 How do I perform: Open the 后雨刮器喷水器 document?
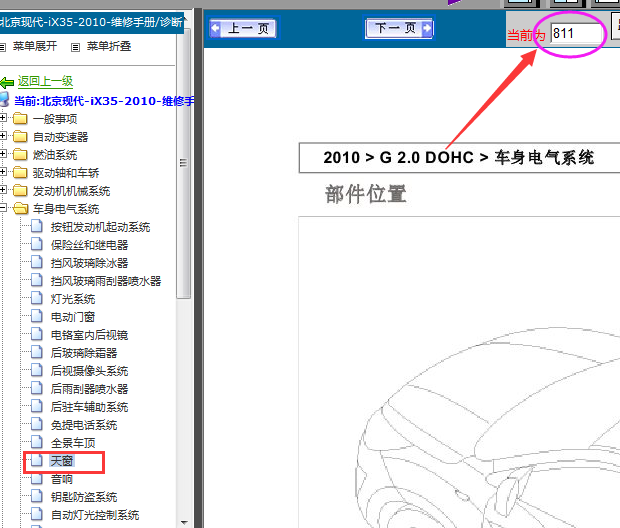89,389
